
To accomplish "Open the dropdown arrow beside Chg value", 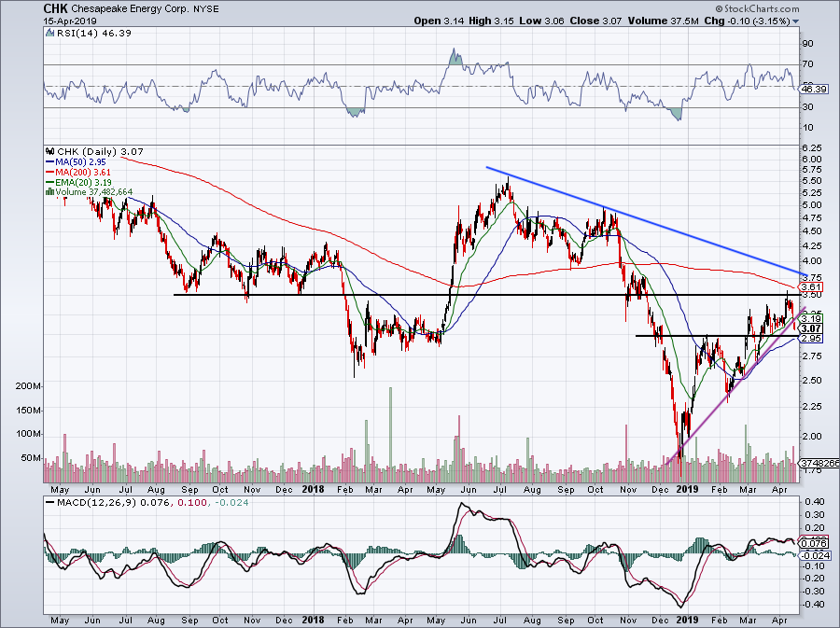I will (795, 21).
